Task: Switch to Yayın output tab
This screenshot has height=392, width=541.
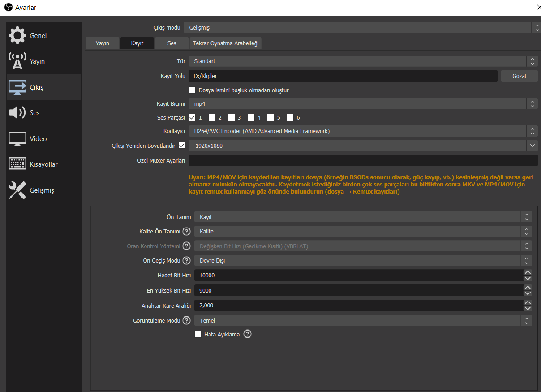Action: tap(103, 43)
